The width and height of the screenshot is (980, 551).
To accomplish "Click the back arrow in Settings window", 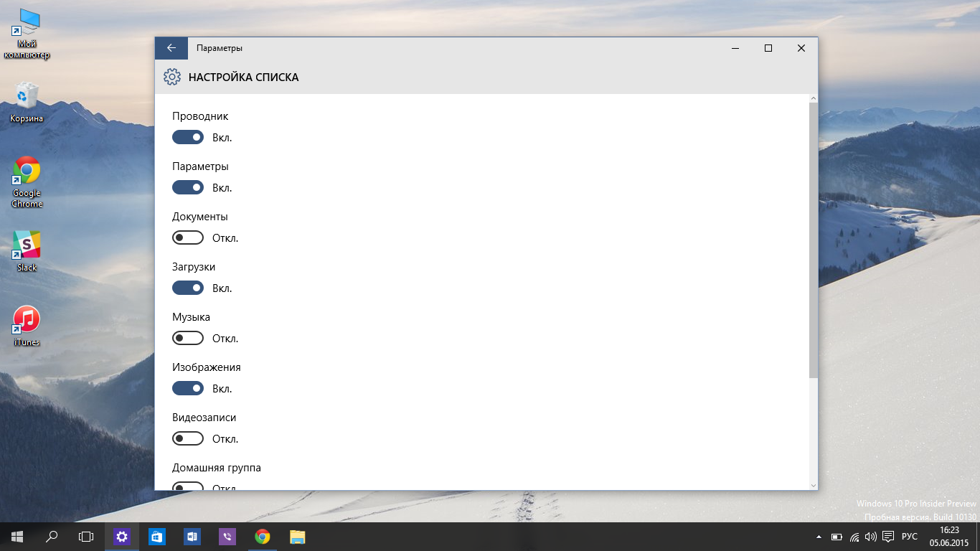I will pos(171,48).
